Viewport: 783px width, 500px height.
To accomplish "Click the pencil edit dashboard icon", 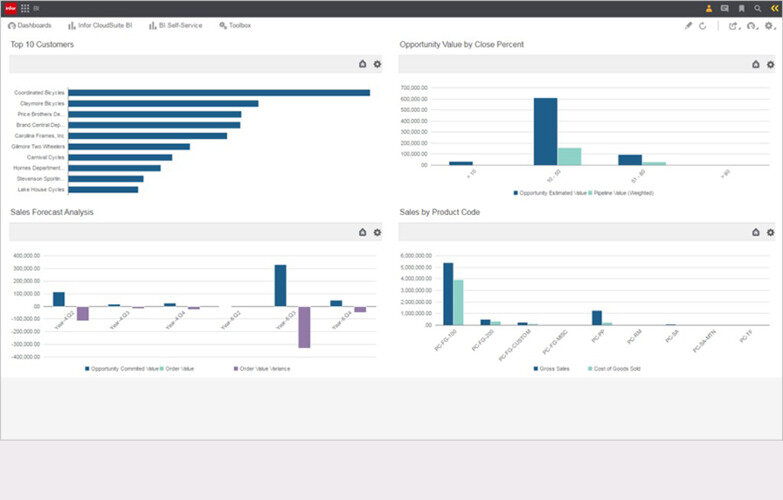I will click(688, 25).
